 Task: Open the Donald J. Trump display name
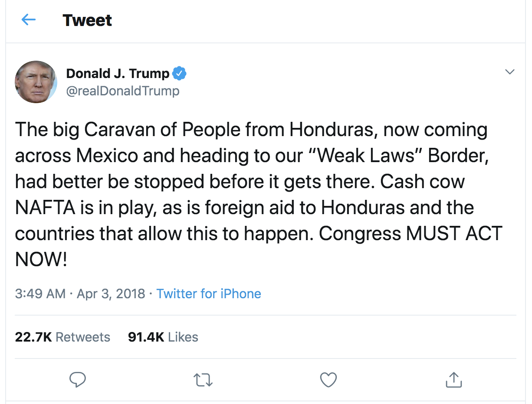click(x=118, y=74)
